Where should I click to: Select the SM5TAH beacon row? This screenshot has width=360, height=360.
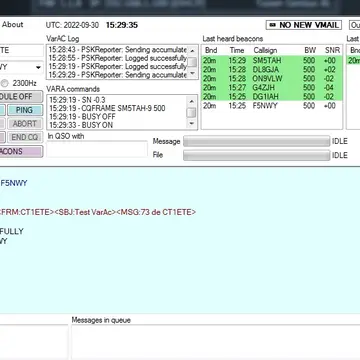(272, 60)
